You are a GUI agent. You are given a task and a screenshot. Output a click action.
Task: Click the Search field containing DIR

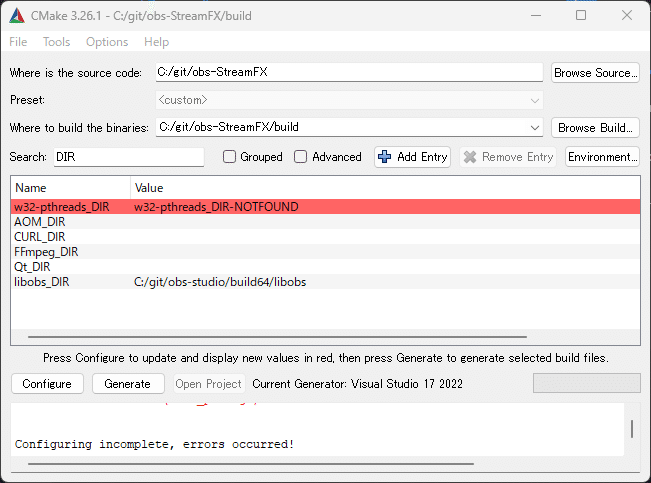(129, 157)
